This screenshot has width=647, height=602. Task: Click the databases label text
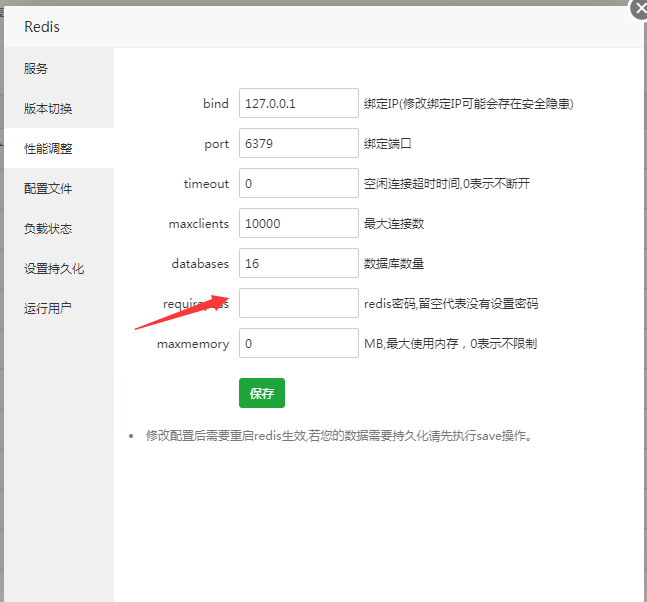tap(200, 264)
